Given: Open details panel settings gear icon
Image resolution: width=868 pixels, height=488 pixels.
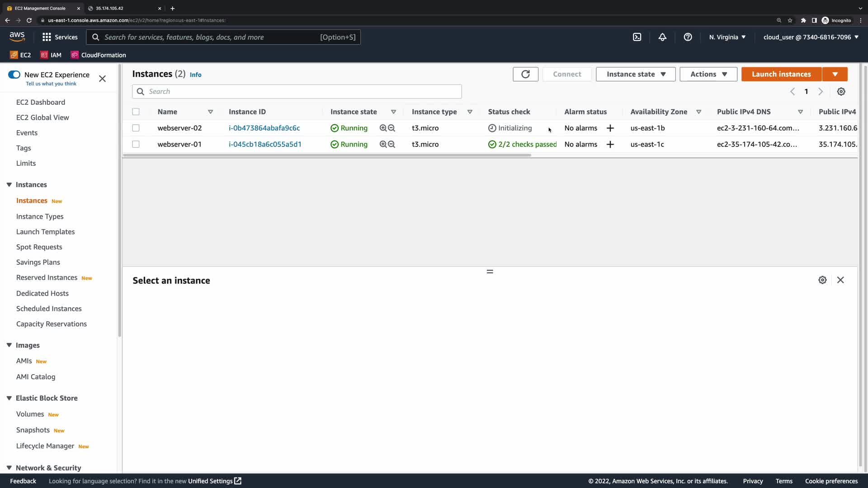Looking at the screenshot, I should (822, 280).
